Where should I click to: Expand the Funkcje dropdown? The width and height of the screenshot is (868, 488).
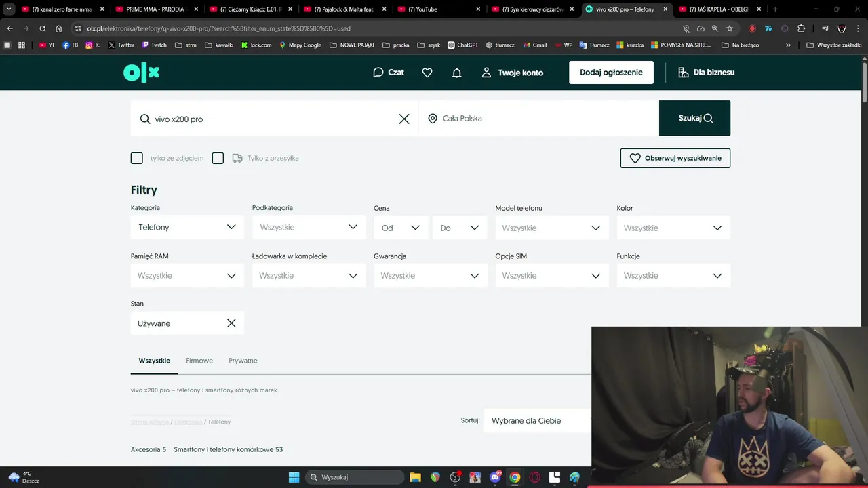[x=673, y=276]
